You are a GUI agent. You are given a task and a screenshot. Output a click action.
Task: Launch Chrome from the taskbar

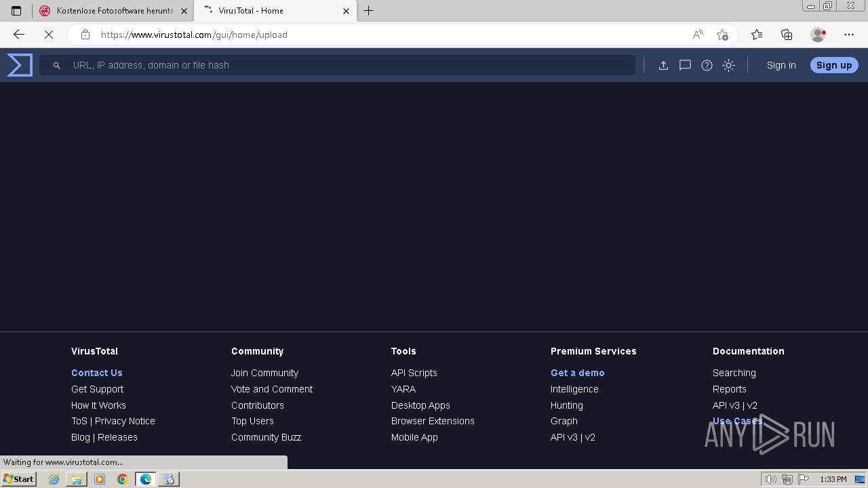123,479
